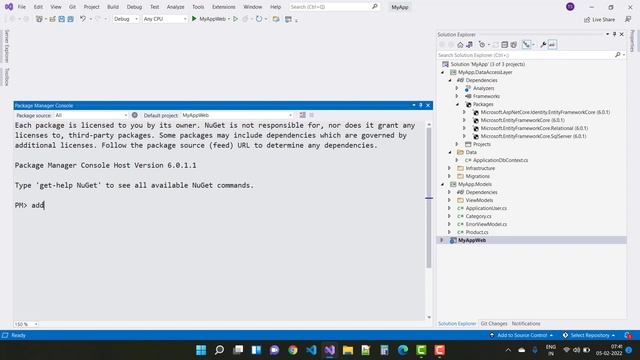Screen dimensions: 640x360
Task: Click Pending Changes Filter clock icon
Action: pyautogui.click(x=482, y=45)
